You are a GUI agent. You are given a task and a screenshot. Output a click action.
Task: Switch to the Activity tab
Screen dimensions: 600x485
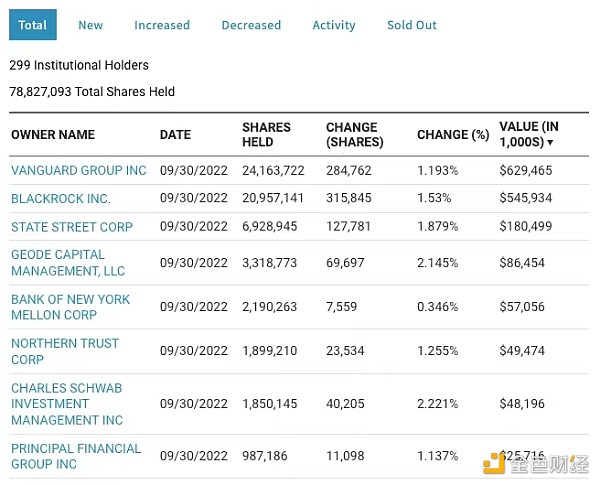334,25
